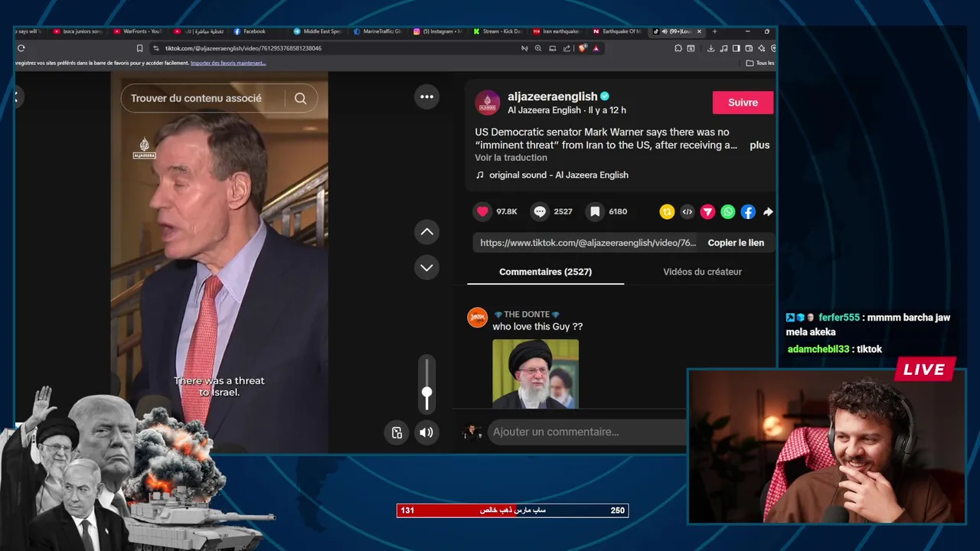Close the active TikTok tab

[x=699, y=31]
